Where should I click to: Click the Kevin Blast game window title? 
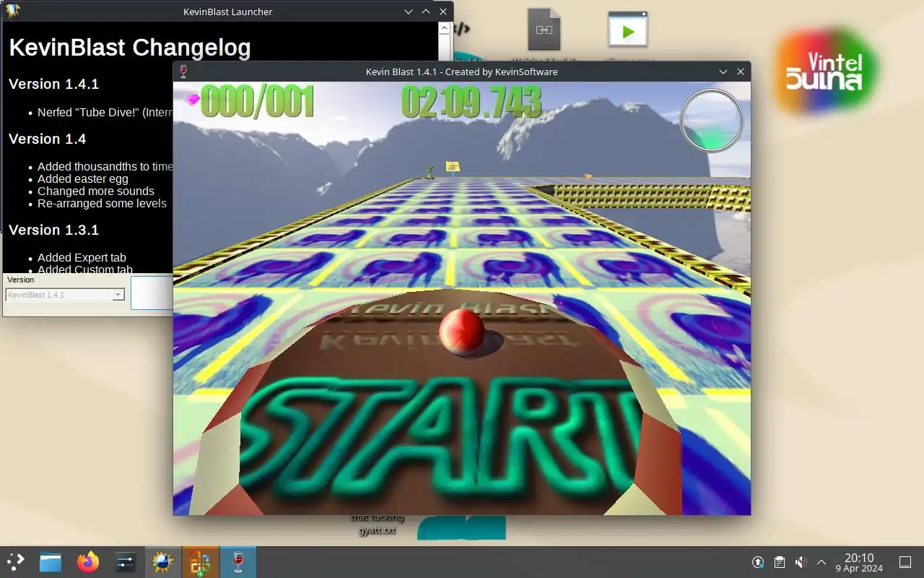[461, 72]
